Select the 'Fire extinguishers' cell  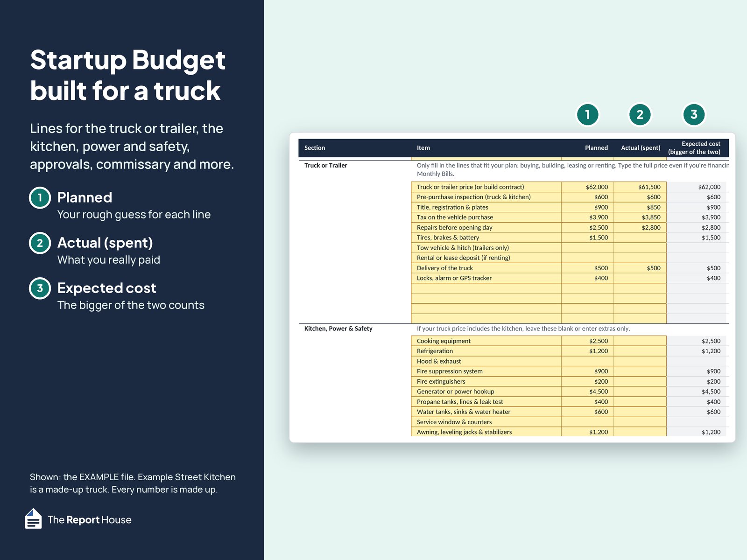click(x=486, y=381)
